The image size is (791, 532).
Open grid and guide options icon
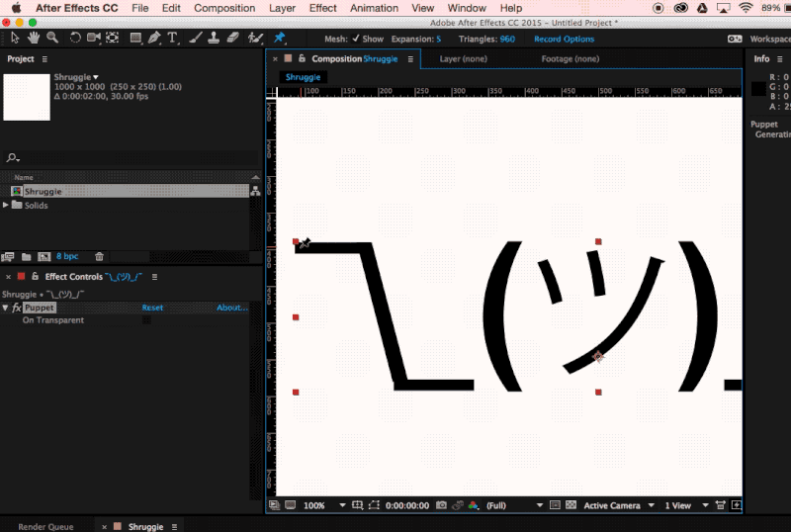357,505
